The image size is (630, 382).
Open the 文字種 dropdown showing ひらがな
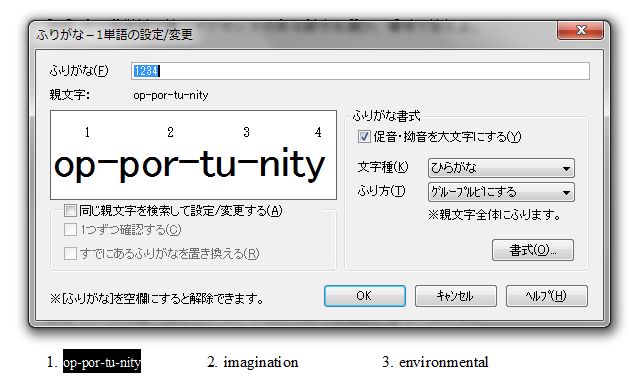(501, 168)
